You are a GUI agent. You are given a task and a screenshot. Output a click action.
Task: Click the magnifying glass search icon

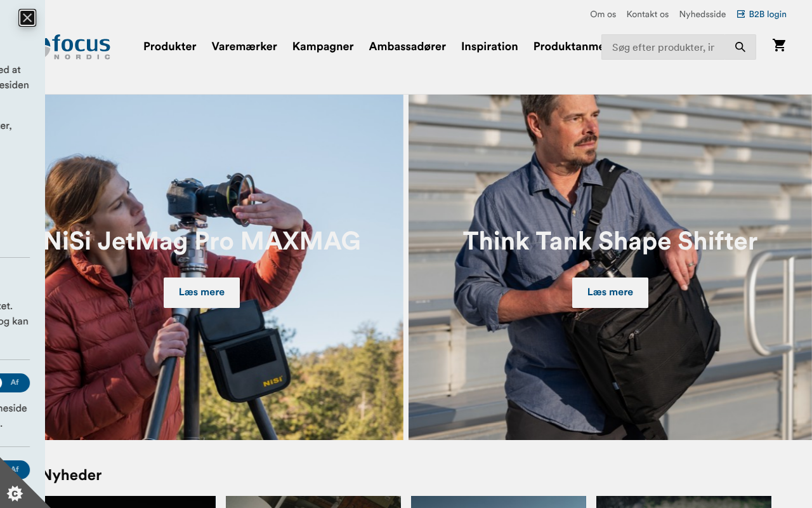pyautogui.click(x=740, y=47)
